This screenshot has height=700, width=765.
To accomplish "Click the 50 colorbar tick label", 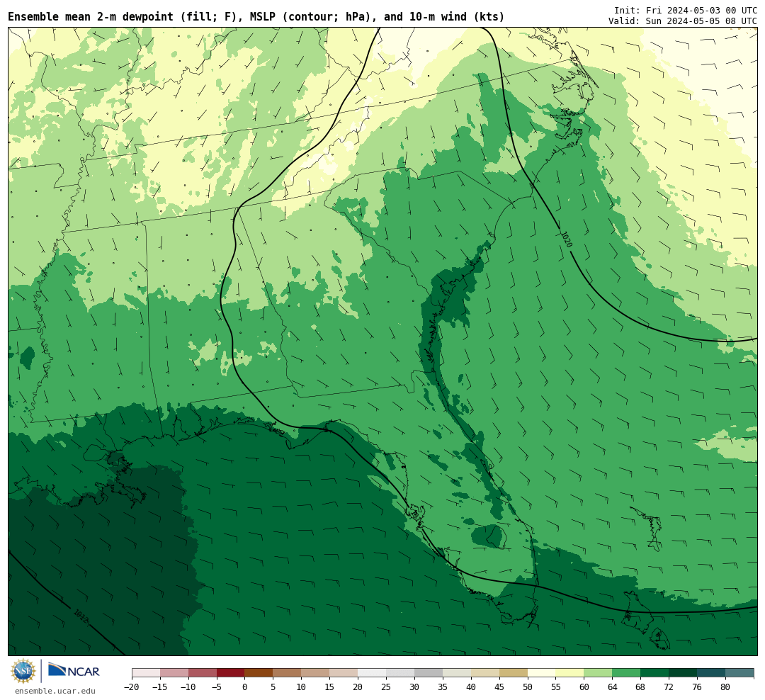I will coord(528,687).
